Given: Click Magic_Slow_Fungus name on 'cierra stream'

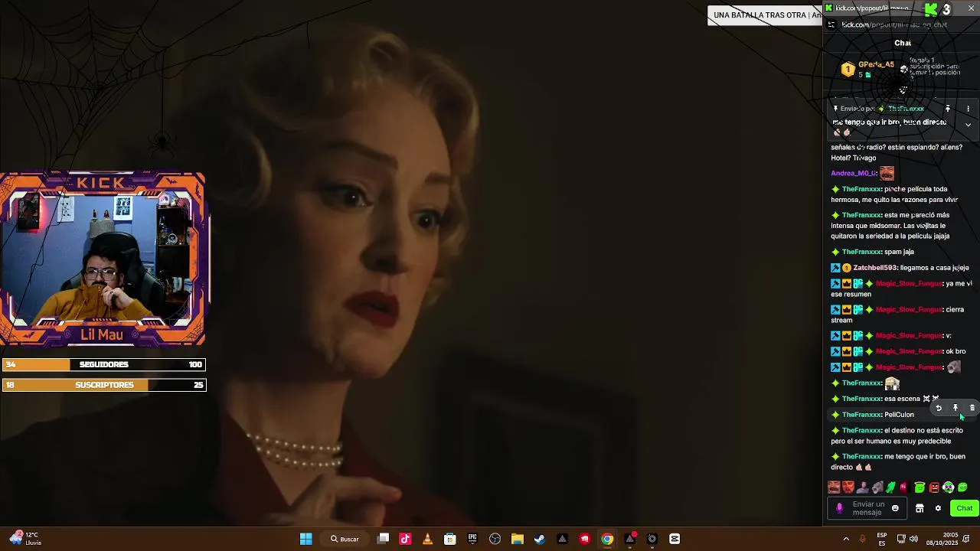Looking at the screenshot, I should coord(908,310).
